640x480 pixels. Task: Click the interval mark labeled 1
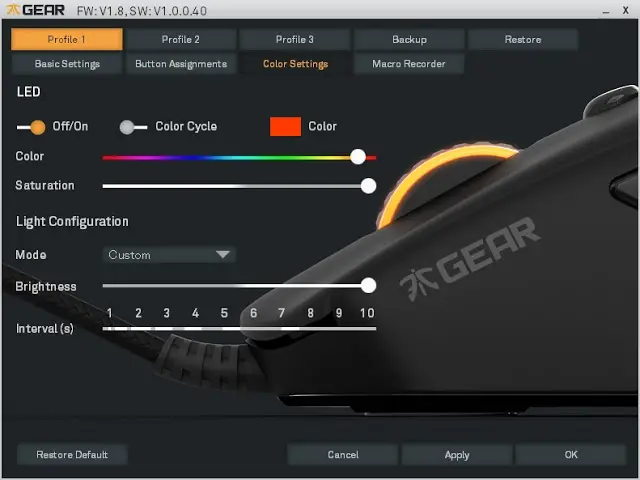(109, 313)
